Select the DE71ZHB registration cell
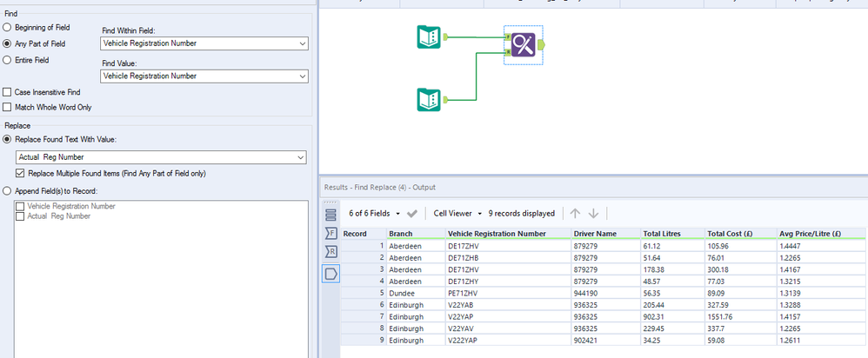Viewport: 868px width, 358px height. point(508,257)
